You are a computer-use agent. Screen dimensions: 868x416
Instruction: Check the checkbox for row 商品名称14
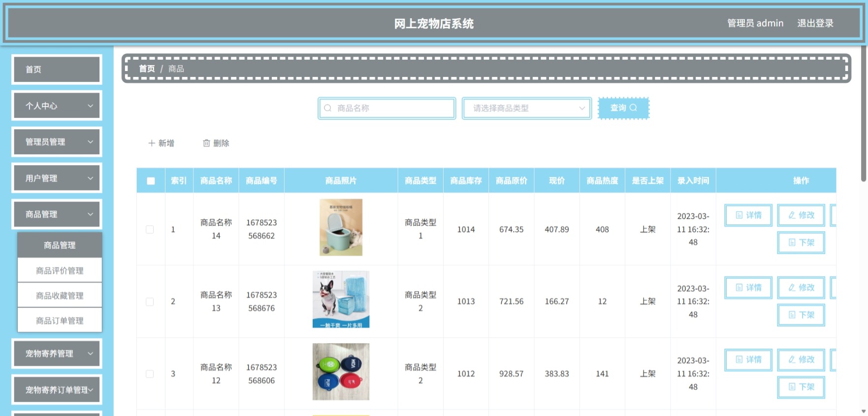(150, 229)
